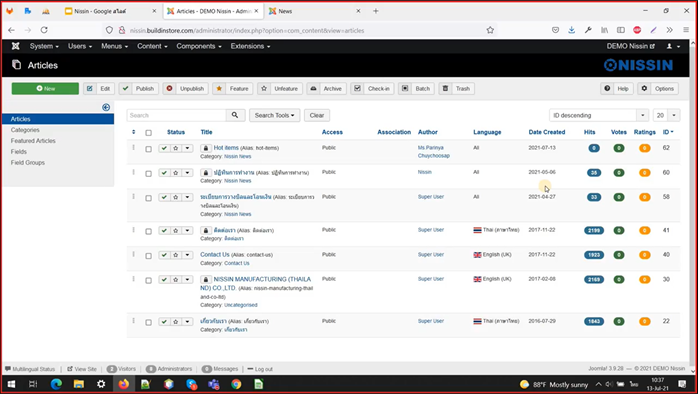
Task: Check the checkbox for NISSIN MANUFACTURING article
Action: (x=149, y=280)
